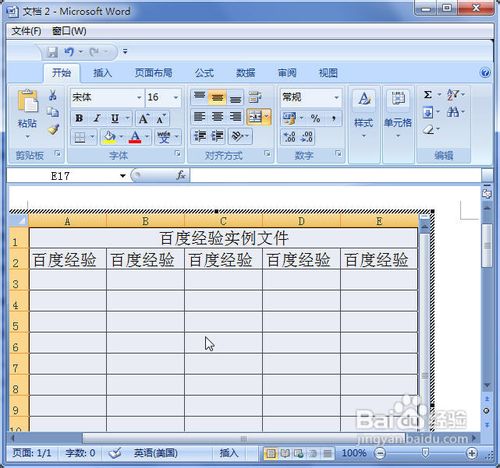The width and height of the screenshot is (500, 468).
Task: Increase font size with large A
Action: 144,118
